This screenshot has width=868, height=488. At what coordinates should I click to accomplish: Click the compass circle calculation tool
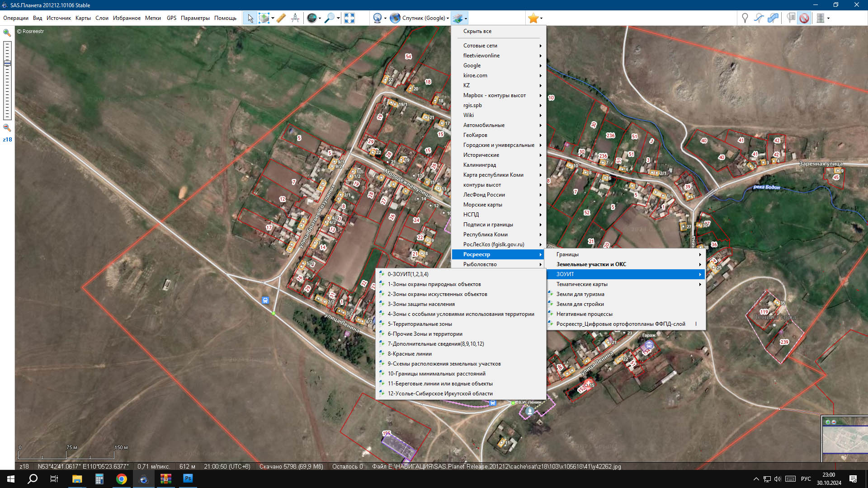pos(295,18)
